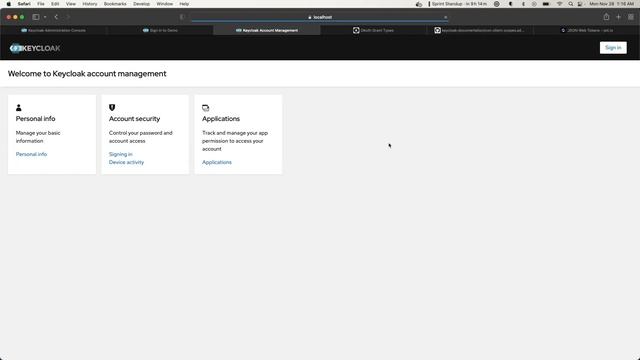Open the Applications link on the Applications card
The width and height of the screenshot is (640, 360).
coord(217,162)
